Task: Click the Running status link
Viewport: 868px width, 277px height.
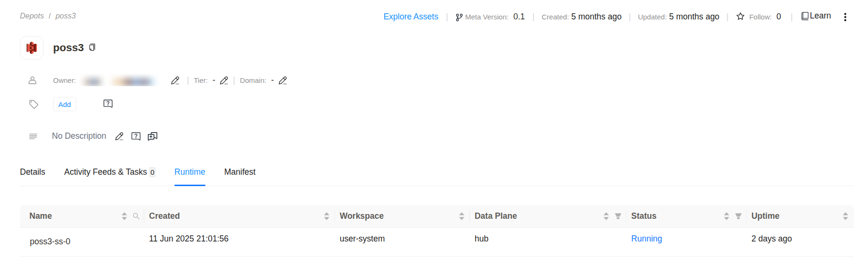Action: 646,239
